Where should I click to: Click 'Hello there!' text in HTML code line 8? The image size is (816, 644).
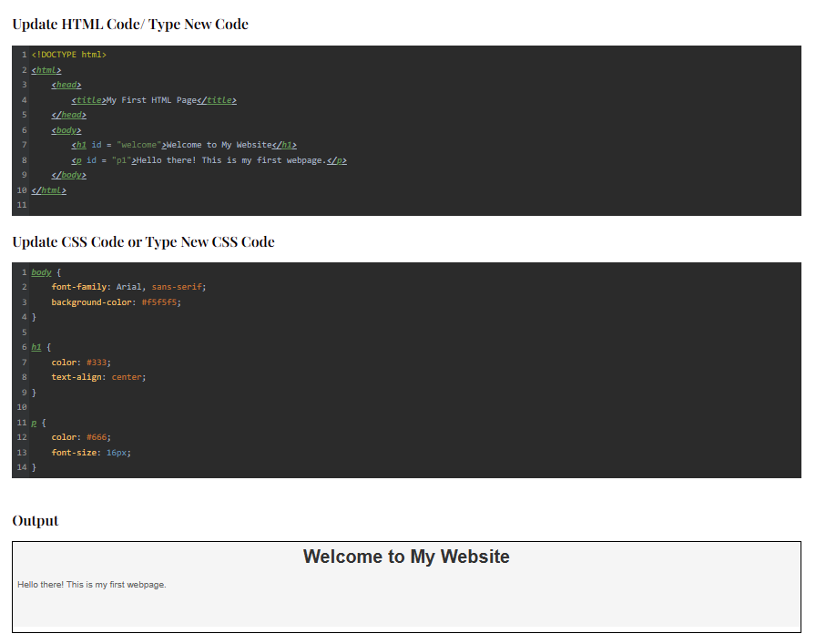tap(167, 160)
